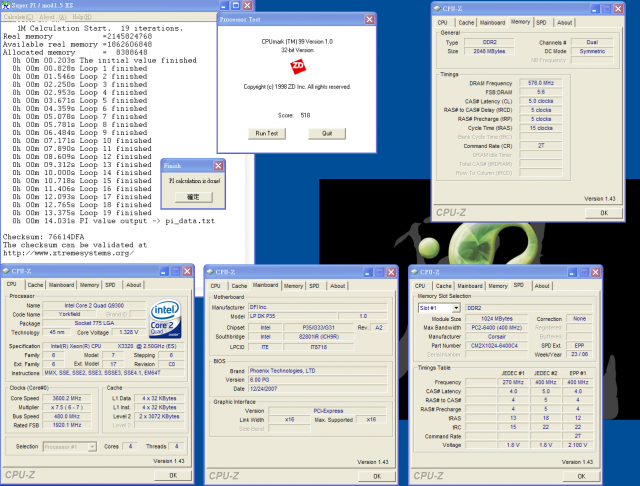Viewport: 640px width, 486px height.
Task: Click the Intel Core 2 Quad Q9300 name
Action: point(94,306)
